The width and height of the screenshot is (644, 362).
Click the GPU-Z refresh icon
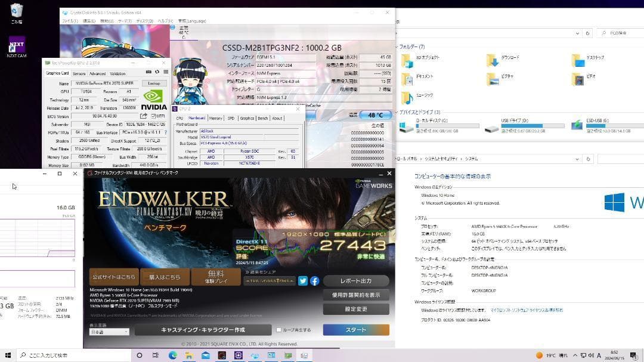pyautogui.click(x=156, y=73)
